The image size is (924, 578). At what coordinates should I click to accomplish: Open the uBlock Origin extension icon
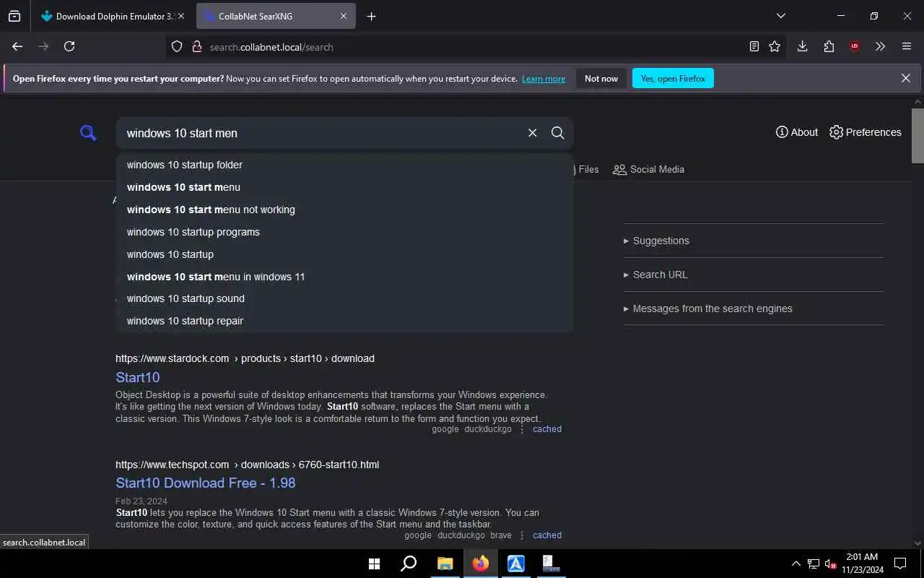coord(855,46)
